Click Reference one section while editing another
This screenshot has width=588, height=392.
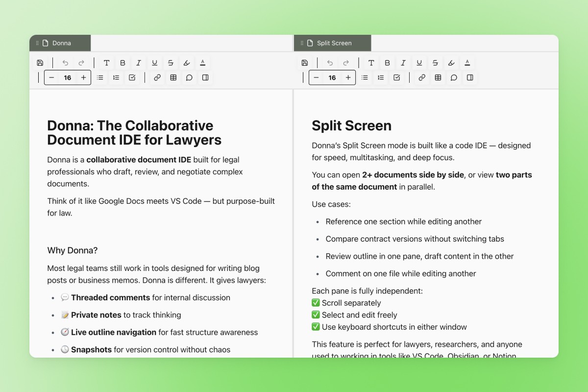click(x=404, y=221)
